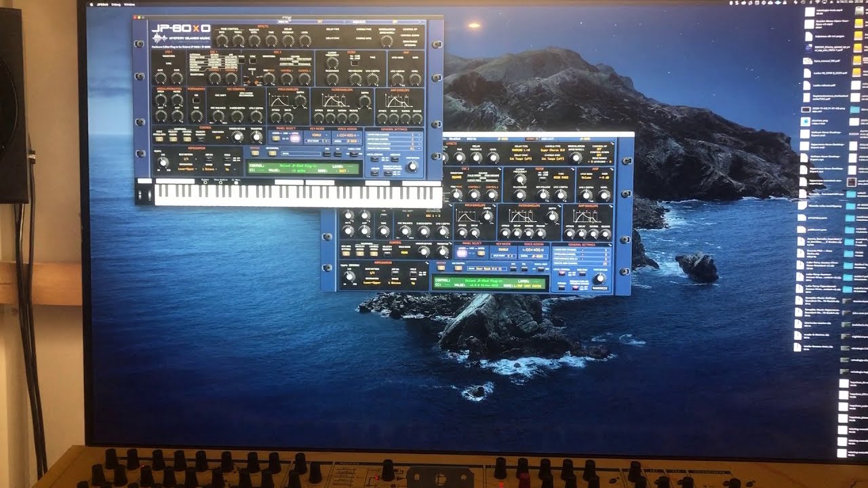Screen dimensions: 868x488
Task: Toggle Arpeggiator Hold switch in rear window
Action: tap(413, 273)
